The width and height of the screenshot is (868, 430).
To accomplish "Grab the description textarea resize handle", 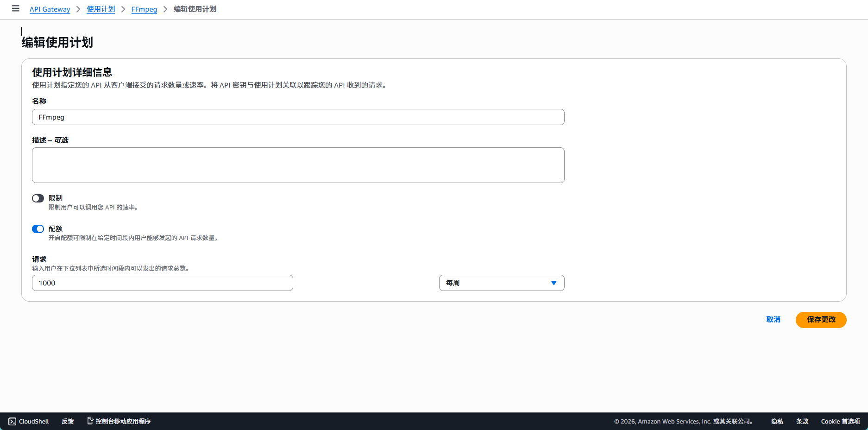I will tap(562, 180).
